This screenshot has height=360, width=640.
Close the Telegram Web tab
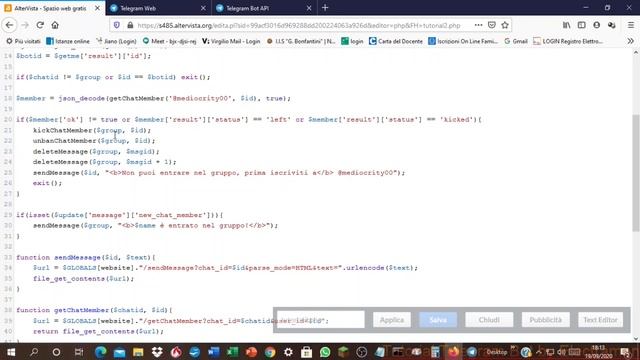(203, 8)
